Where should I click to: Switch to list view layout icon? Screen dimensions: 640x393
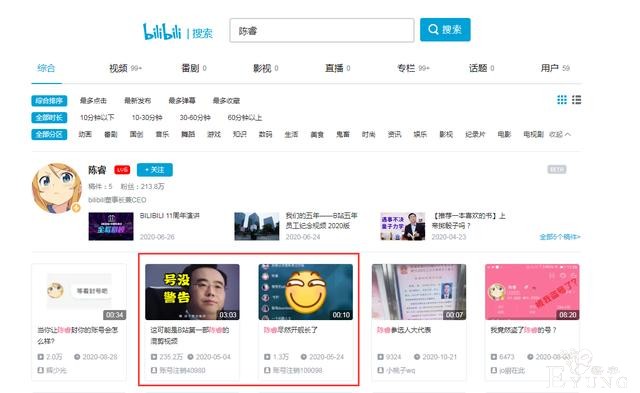[x=576, y=100]
